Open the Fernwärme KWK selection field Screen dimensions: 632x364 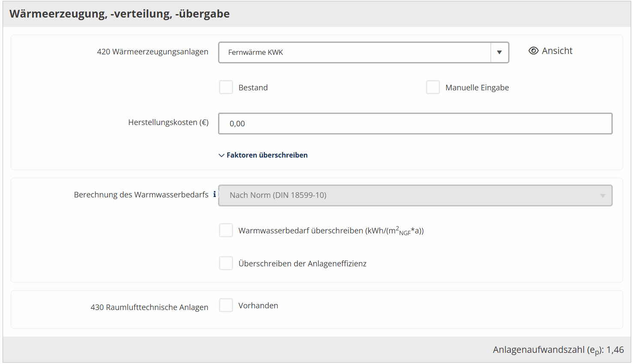[355, 52]
